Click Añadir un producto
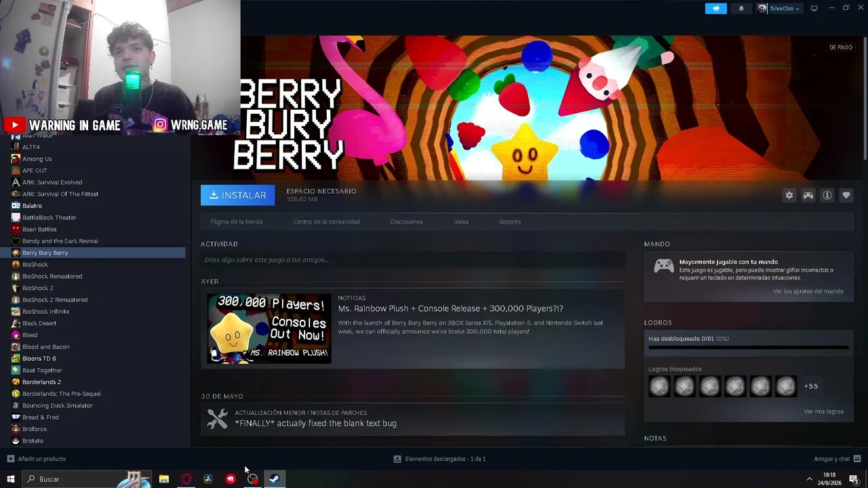The width and height of the screenshot is (868, 488). (37, 459)
